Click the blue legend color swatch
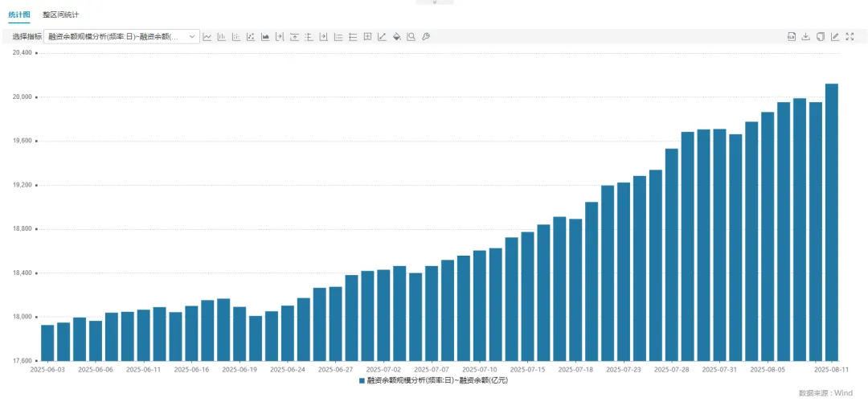This screenshot has height=402, width=868. click(362, 379)
